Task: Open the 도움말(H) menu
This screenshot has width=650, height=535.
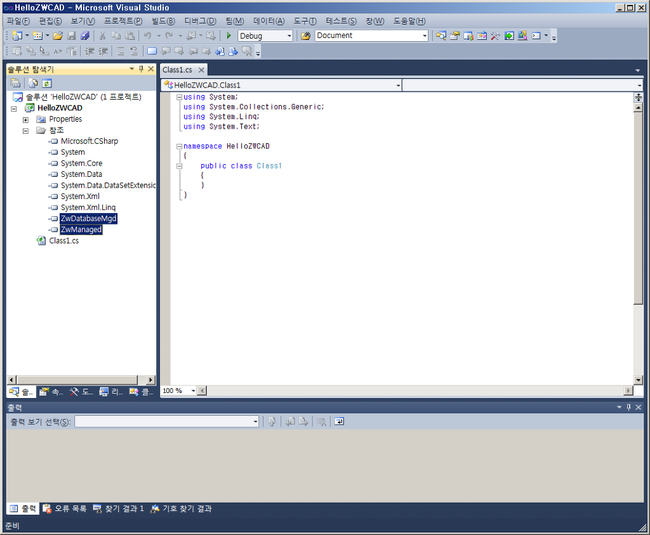Action: (409, 21)
